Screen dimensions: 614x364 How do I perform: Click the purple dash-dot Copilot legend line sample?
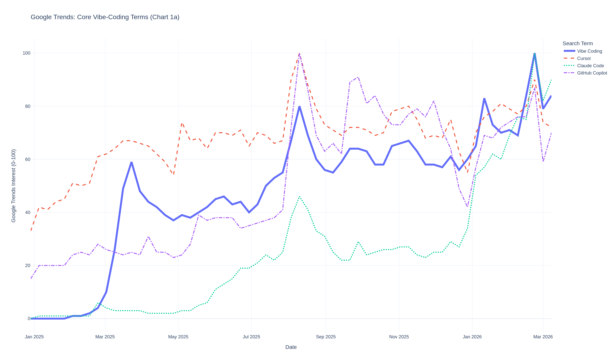coord(569,73)
